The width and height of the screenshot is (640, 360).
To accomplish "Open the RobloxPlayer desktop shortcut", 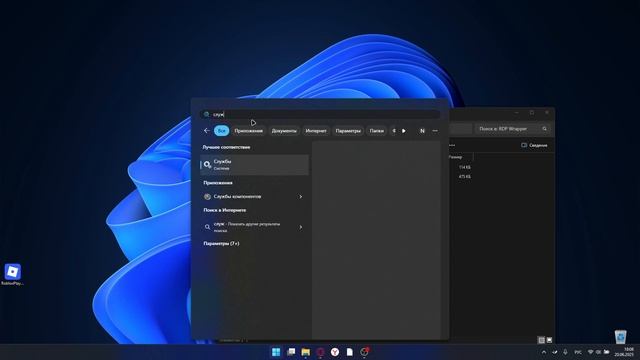I will click(13, 274).
